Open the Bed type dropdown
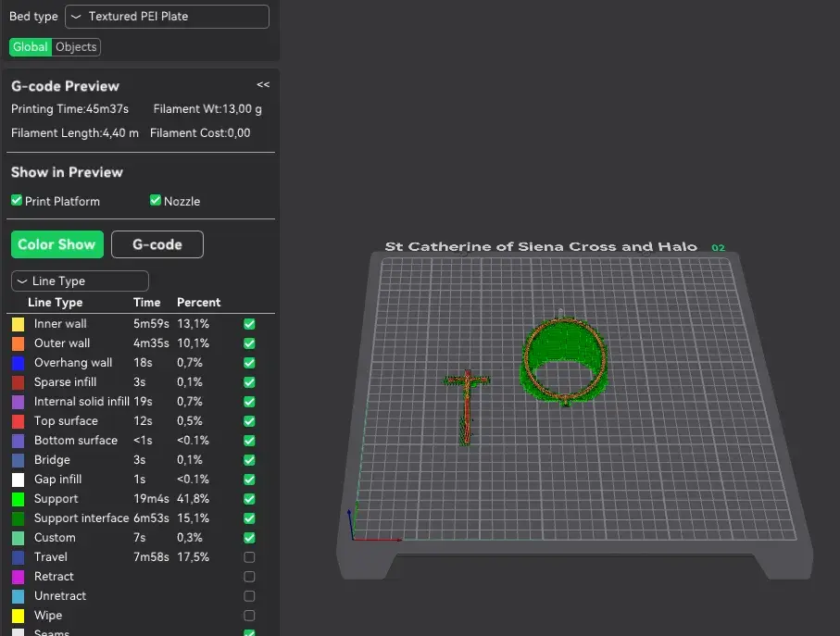The height and width of the screenshot is (636, 840). click(167, 17)
